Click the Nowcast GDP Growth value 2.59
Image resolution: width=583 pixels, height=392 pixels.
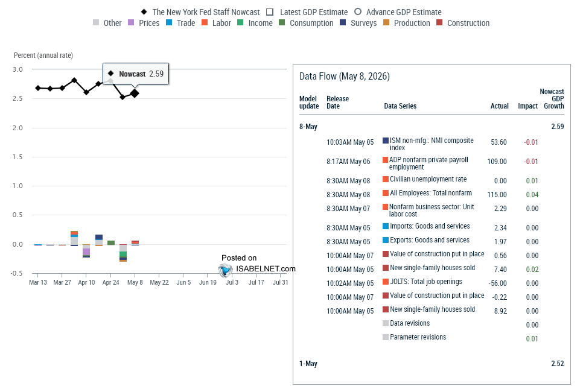557,127
